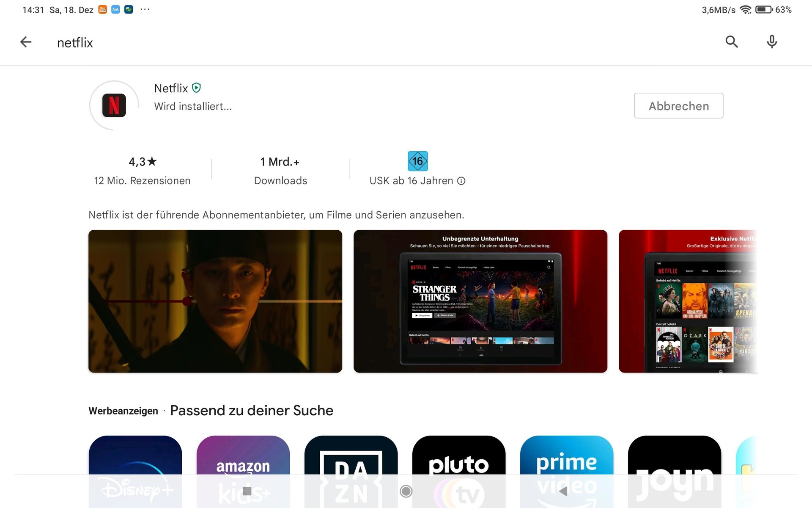Tap the USK 16 age rating badge

[417, 161]
